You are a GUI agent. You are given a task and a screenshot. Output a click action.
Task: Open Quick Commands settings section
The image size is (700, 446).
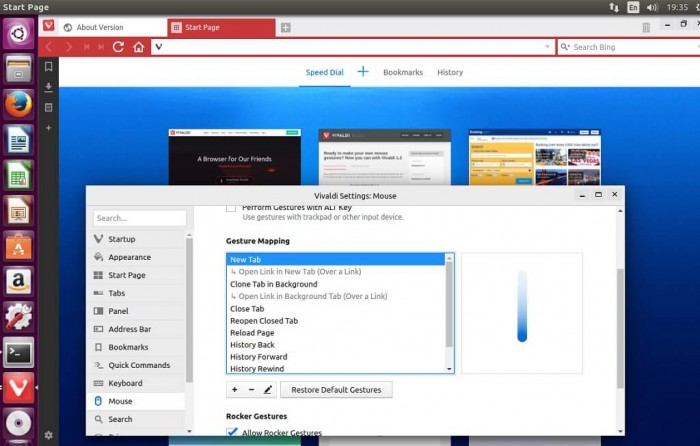tap(136, 365)
